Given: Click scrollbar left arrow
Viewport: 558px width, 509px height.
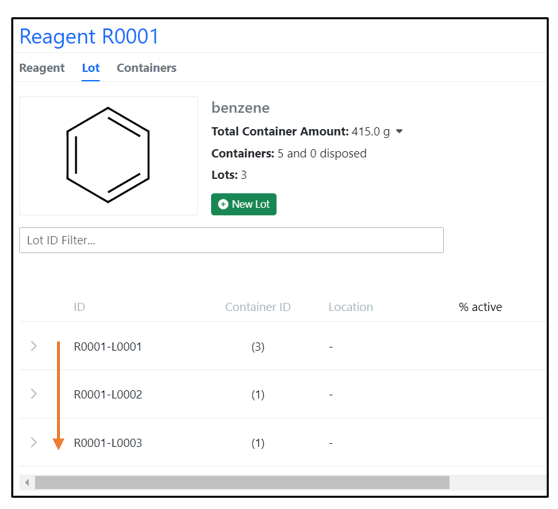Looking at the screenshot, I should click(27, 483).
